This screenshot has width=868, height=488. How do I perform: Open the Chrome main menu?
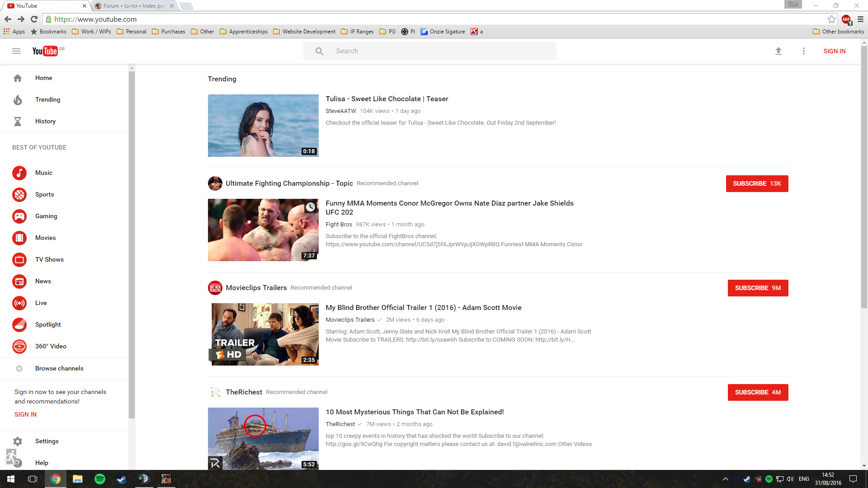click(860, 19)
